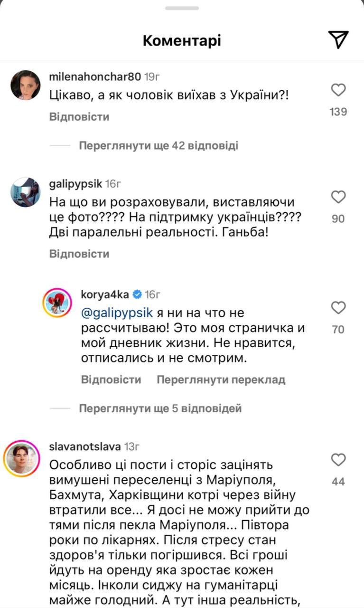Image resolution: width=364 pixels, height=608 pixels.
Task: Open milenahonchar80's profile picture
Action: (25, 85)
